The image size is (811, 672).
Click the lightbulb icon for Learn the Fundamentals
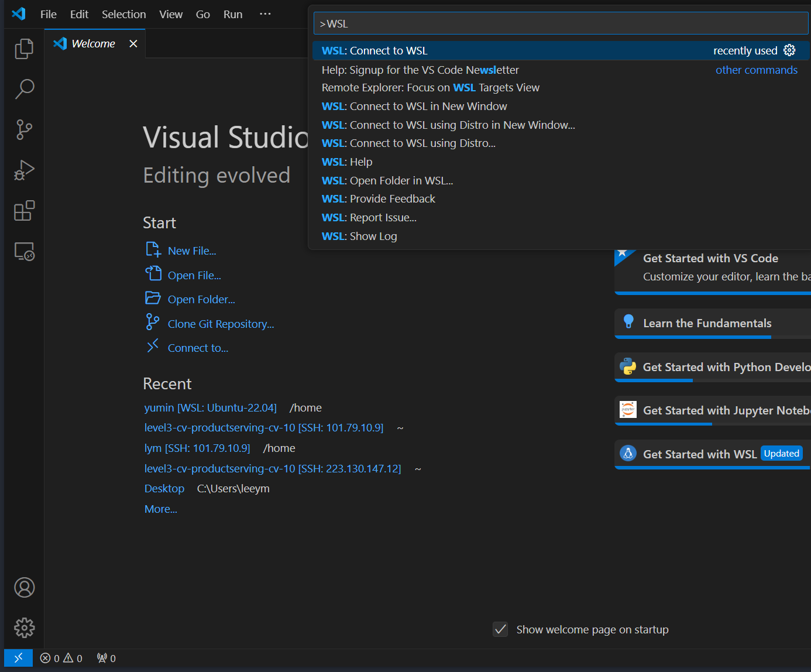point(628,321)
